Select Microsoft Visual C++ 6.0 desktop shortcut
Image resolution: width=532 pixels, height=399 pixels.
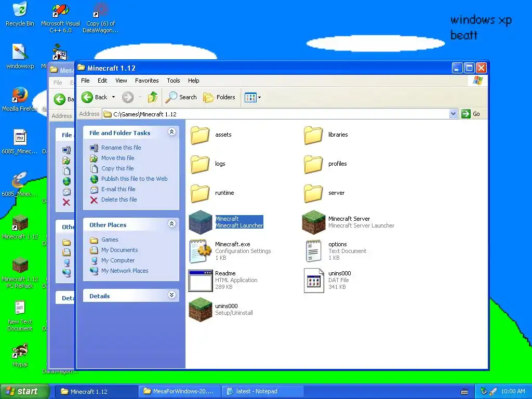click(x=60, y=18)
